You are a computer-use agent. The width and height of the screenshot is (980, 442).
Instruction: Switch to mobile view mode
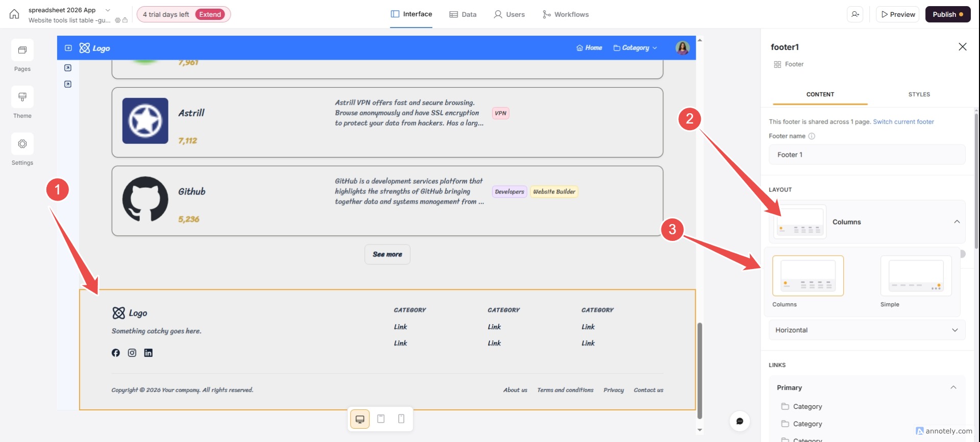(x=401, y=419)
